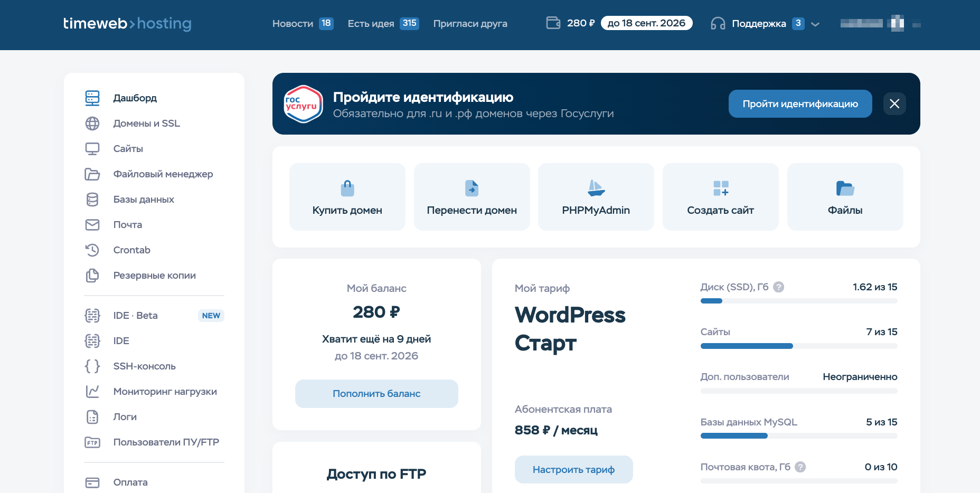Click the Базы данных MySQL progress bar
980x493 pixels.
[x=799, y=435]
